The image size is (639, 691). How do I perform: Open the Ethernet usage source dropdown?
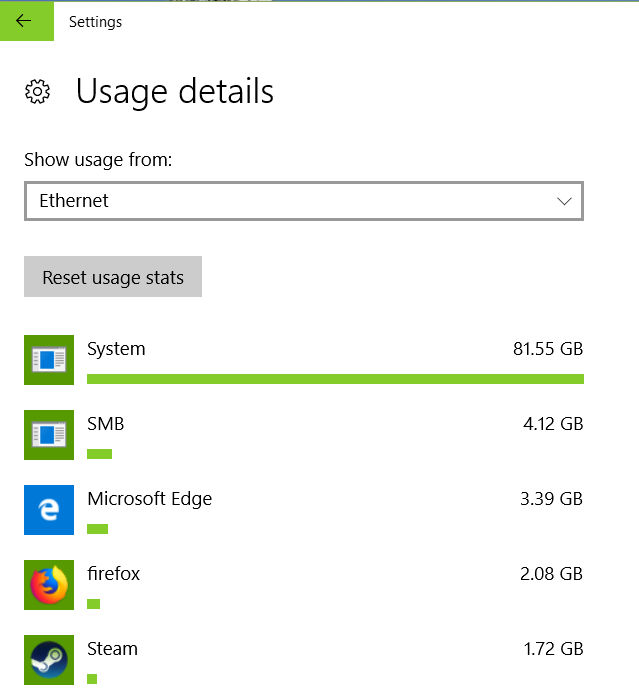(x=303, y=201)
